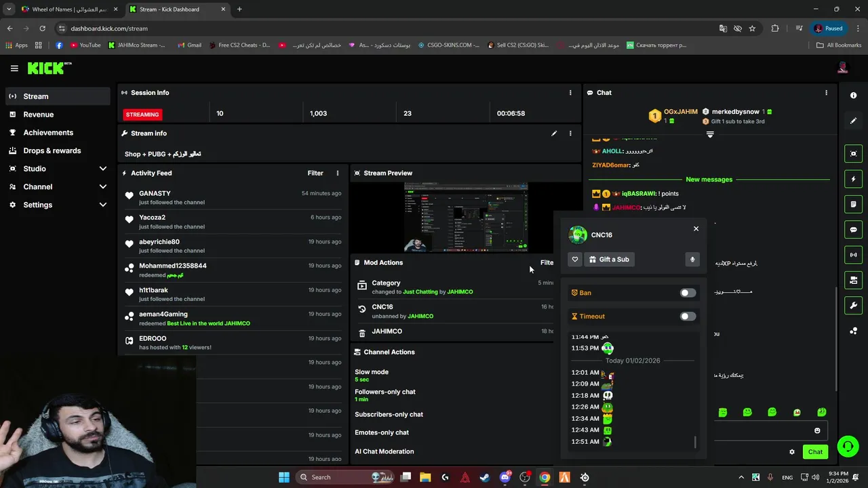Open the Chat panel three-dot menu
The width and height of the screenshot is (868, 488).
coord(826,93)
